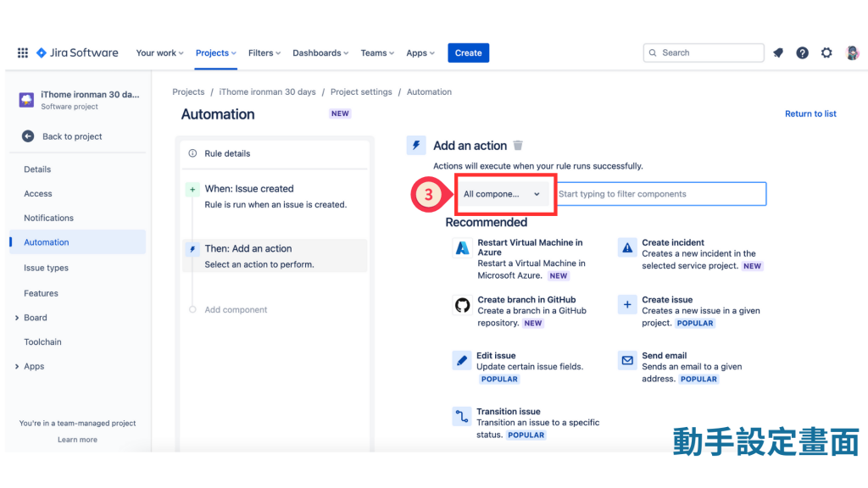Click the lightning icon beside Then: Add an action
The width and height of the screenshot is (868, 488).
(192, 249)
